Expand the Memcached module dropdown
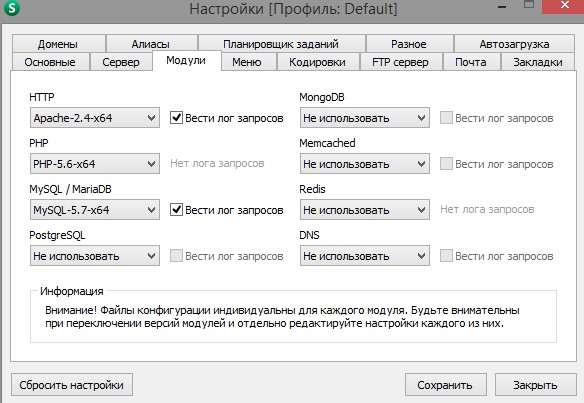The height and width of the screenshot is (403, 584). (365, 164)
